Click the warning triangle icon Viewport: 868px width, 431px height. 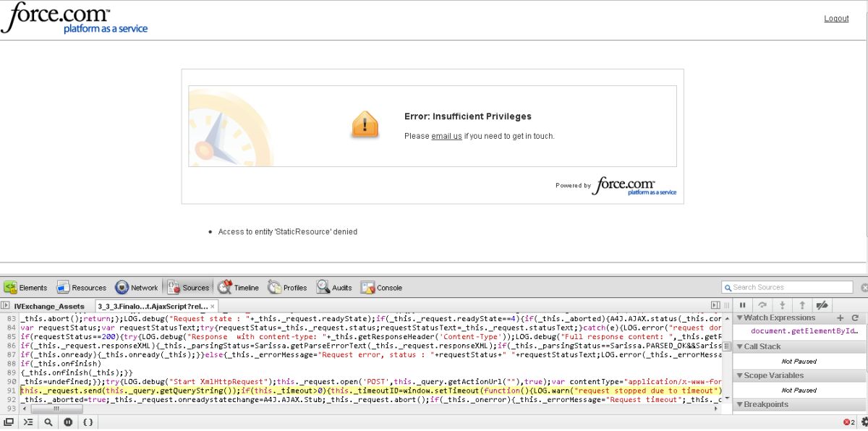(365, 124)
